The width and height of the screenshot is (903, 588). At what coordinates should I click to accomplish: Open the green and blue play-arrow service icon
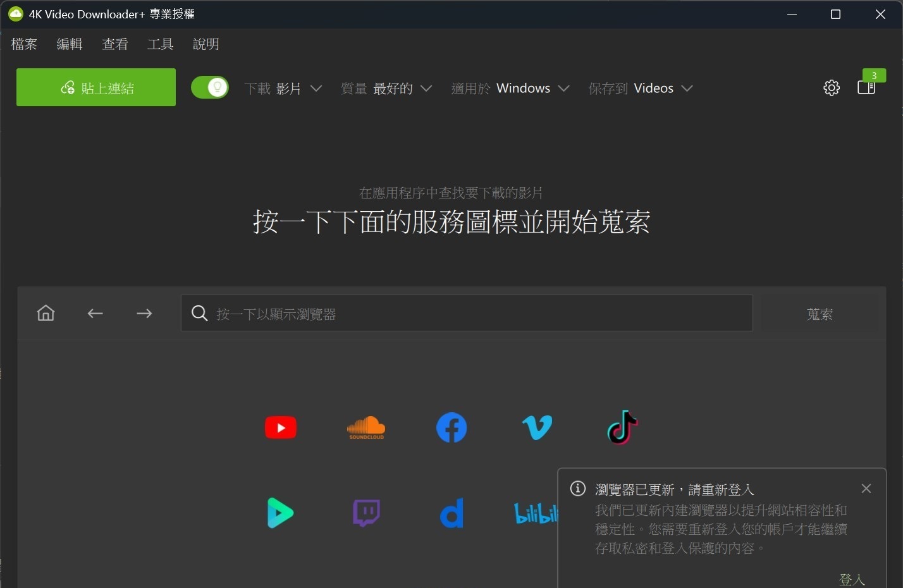point(280,513)
